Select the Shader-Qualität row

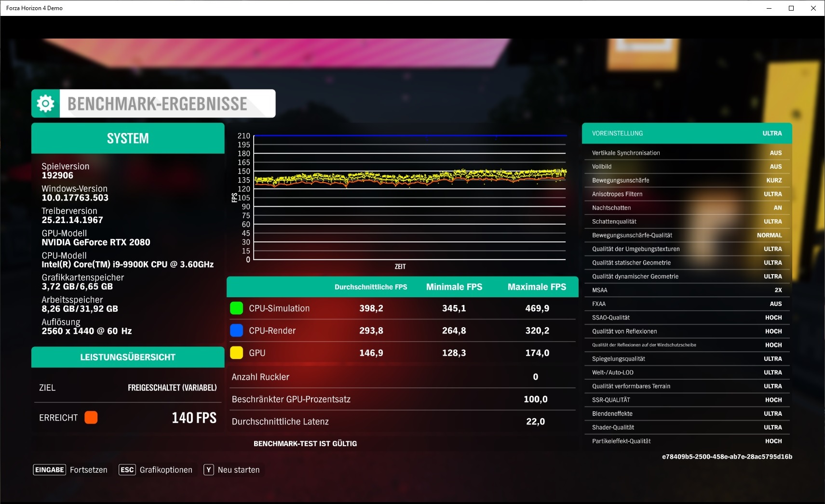[687, 427]
